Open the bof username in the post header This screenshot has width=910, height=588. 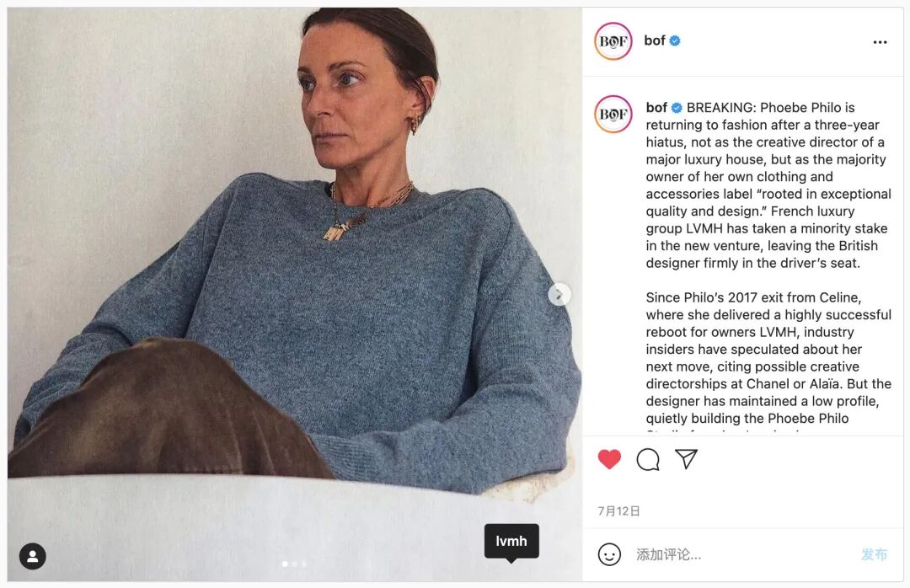655,40
